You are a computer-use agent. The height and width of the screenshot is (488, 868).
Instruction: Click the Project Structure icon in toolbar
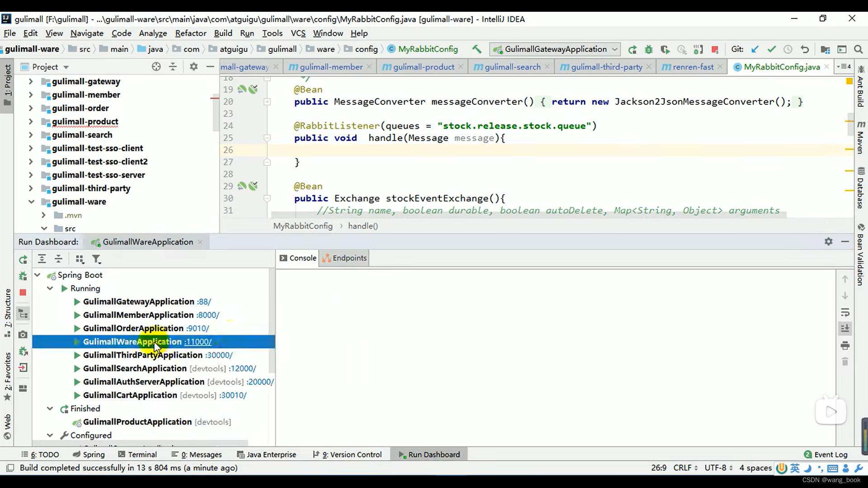click(825, 49)
